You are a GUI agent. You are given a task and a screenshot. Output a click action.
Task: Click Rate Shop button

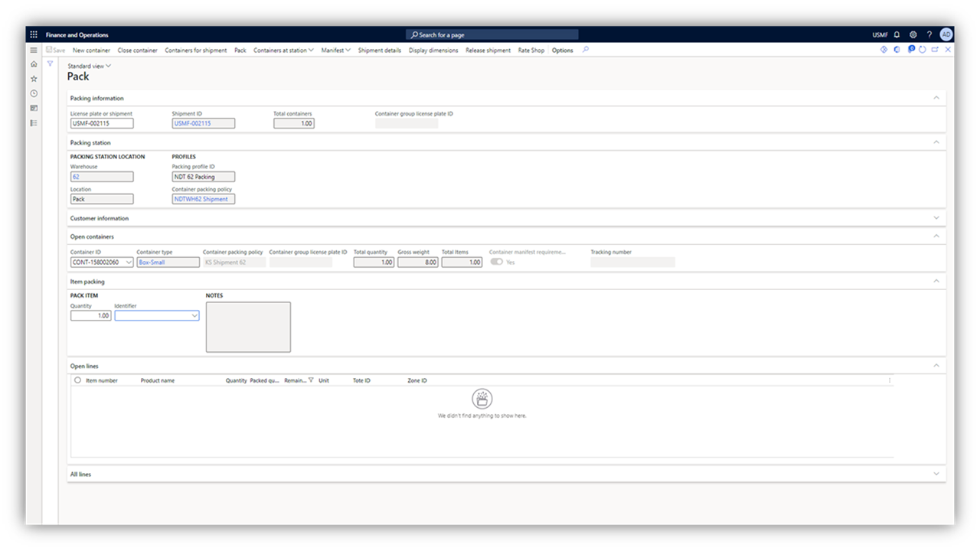coord(531,51)
